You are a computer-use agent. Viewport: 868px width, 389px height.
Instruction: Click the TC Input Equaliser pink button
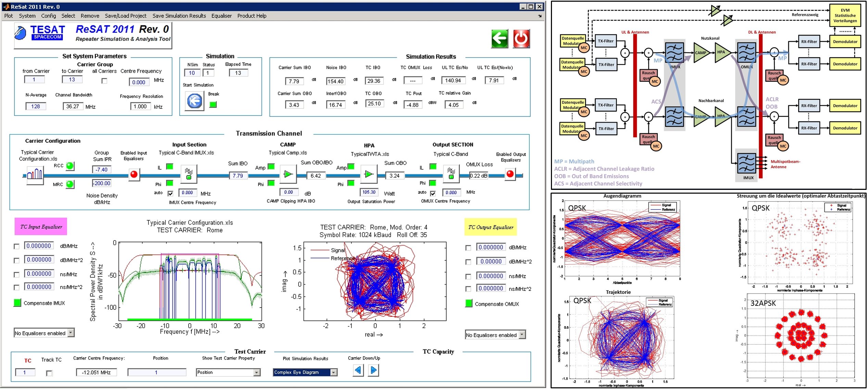41,226
